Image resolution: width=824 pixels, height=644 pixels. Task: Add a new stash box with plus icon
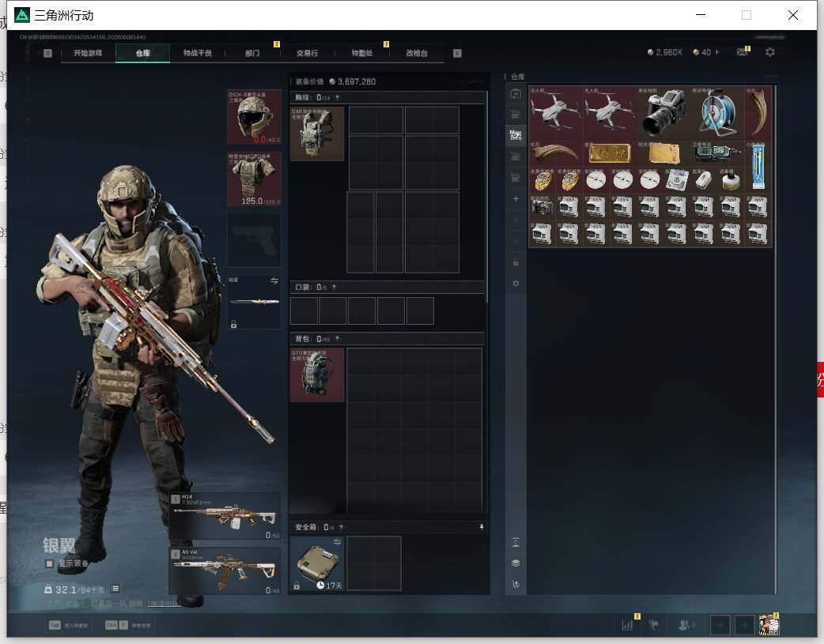point(516,199)
